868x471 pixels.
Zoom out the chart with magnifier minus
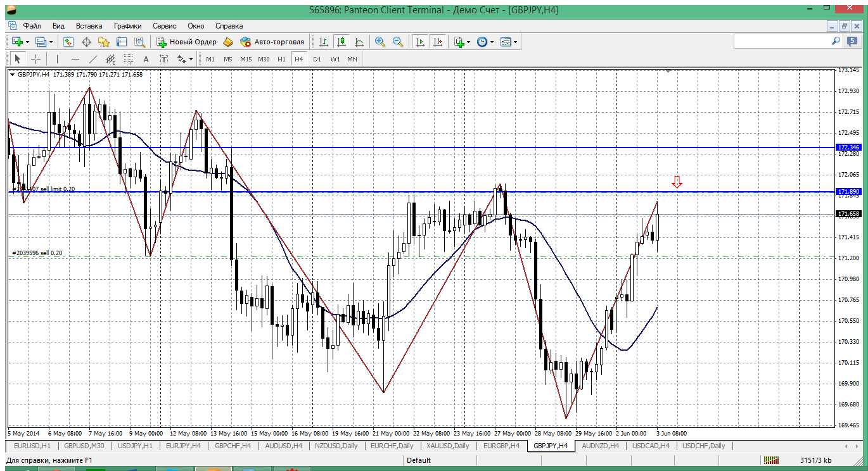(398, 42)
